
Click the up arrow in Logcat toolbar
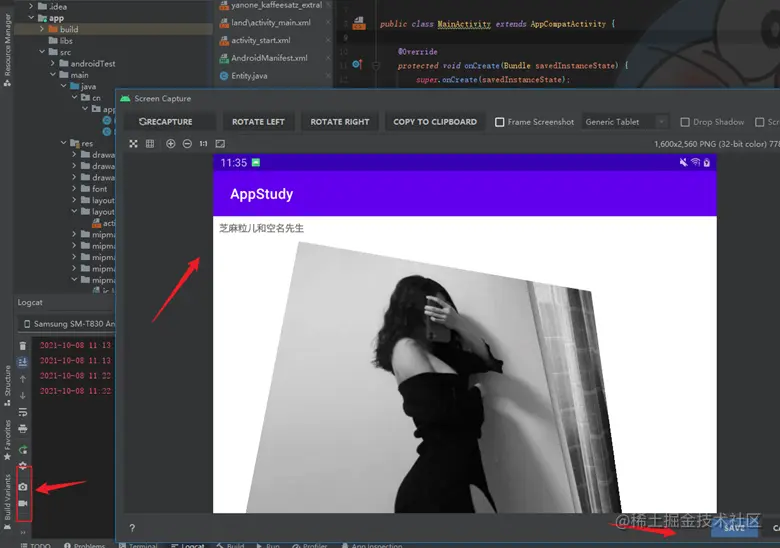pyautogui.click(x=22, y=379)
